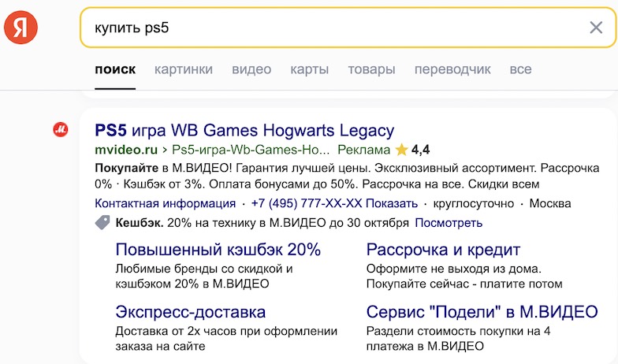The height and width of the screenshot is (364, 618).
Task: Open Сервис "Подели" в М.ВИДЕО sitelink
Action: pyautogui.click(x=482, y=312)
